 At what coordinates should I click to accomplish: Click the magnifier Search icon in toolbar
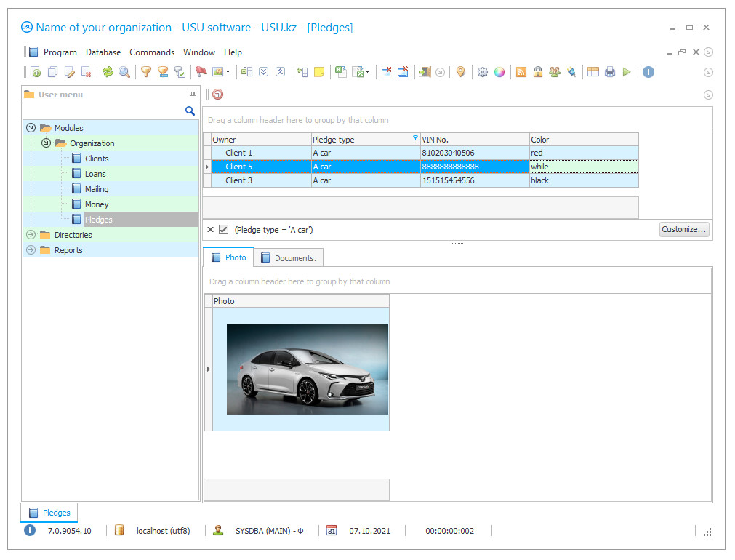click(x=124, y=72)
